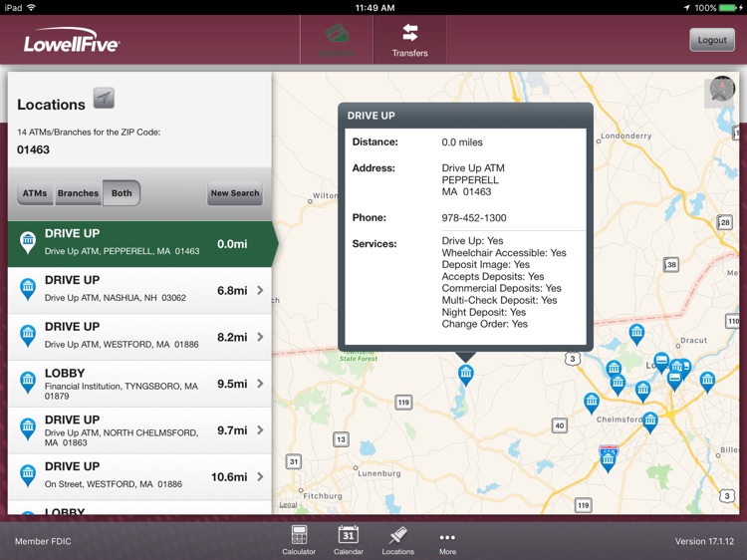Tap the phone number 978-452-1300
The width and height of the screenshot is (747, 560).
(474, 218)
